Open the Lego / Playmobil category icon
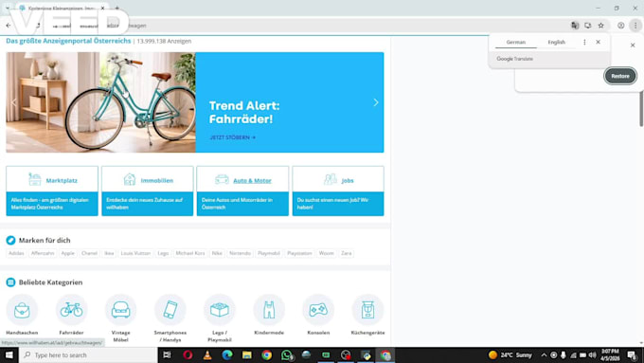The height and width of the screenshot is (363, 644). (220, 310)
